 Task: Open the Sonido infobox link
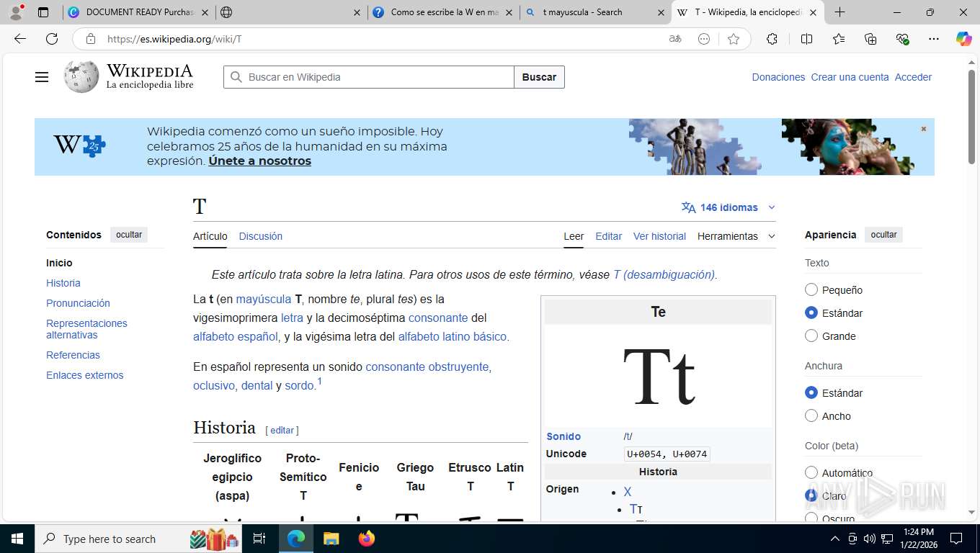pyautogui.click(x=563, y=436)
